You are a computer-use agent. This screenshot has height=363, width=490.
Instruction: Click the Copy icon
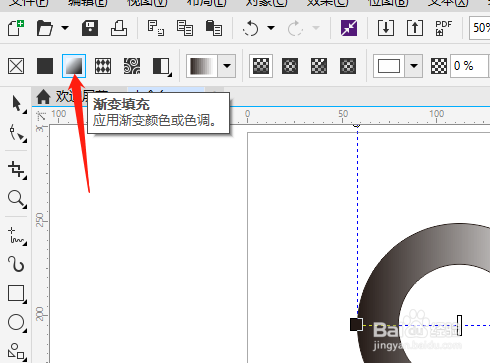(185, 28)
